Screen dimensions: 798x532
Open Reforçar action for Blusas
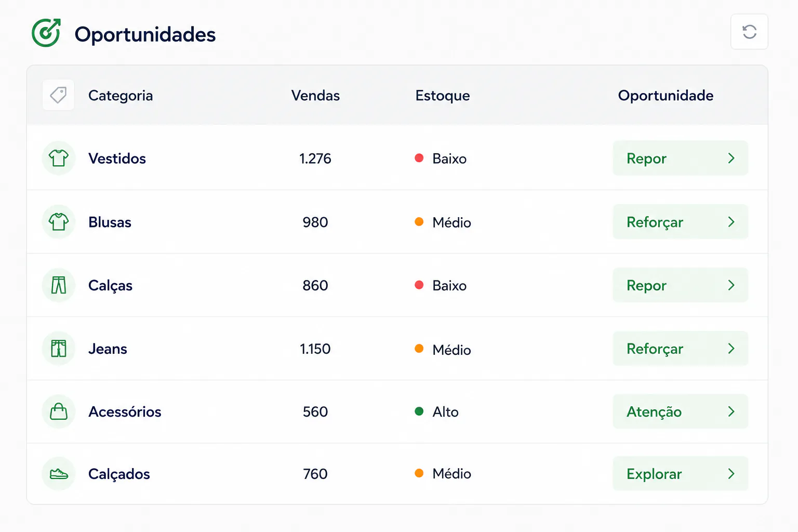click(681, 222)
